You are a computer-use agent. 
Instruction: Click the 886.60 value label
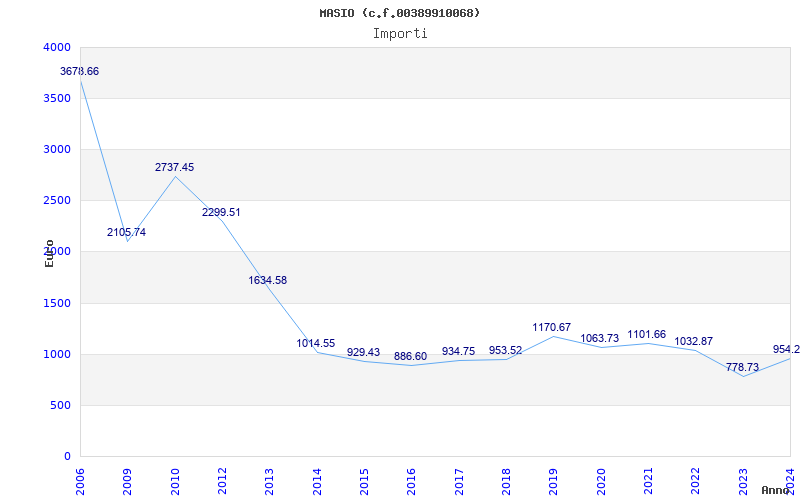pyautogui.click(x=410, y=357)
